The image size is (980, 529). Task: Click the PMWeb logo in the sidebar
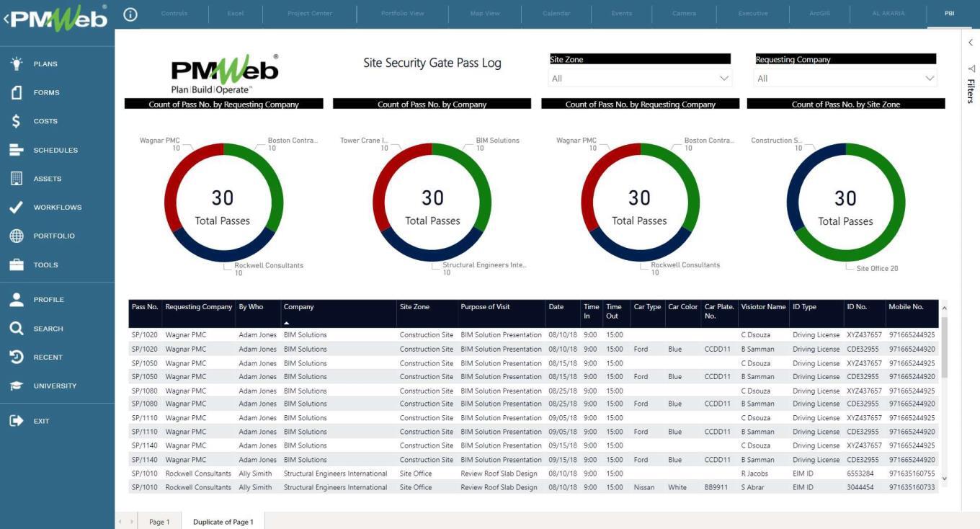58,17
